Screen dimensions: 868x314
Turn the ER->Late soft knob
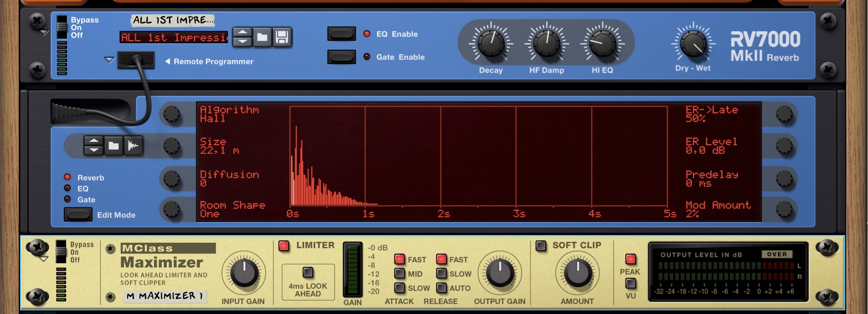785,114
